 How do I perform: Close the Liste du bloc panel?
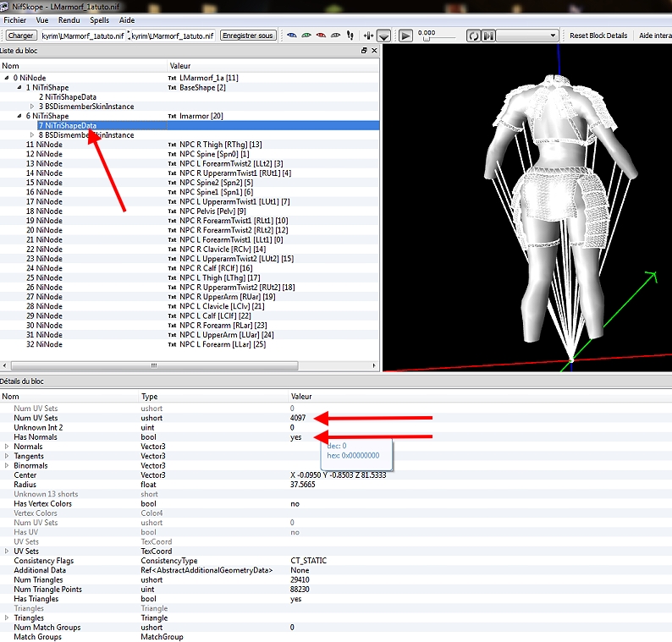pyautogui.click(x=374, y=51)
